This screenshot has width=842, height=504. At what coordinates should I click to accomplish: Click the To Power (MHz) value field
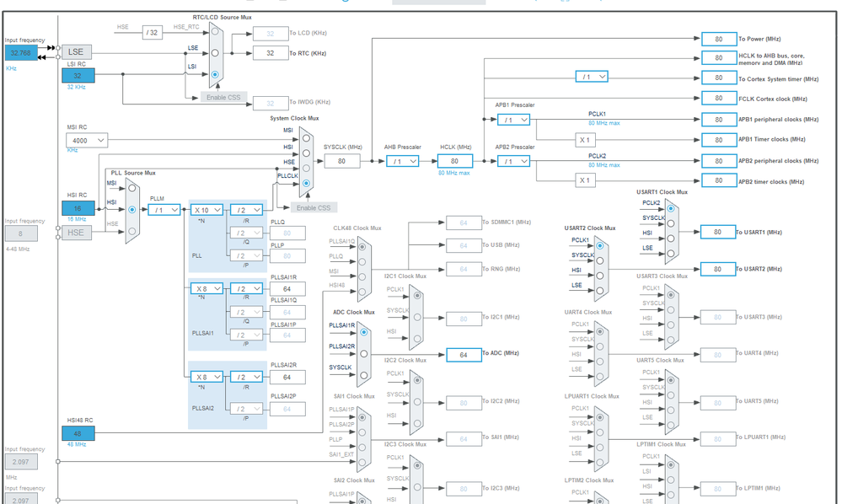(x=718, y=39)
